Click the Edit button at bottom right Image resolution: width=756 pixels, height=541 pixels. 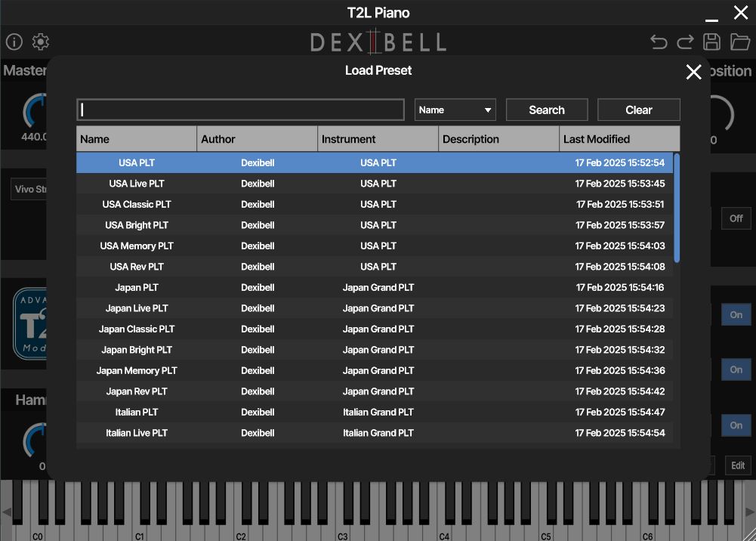(x=738, y=465)
